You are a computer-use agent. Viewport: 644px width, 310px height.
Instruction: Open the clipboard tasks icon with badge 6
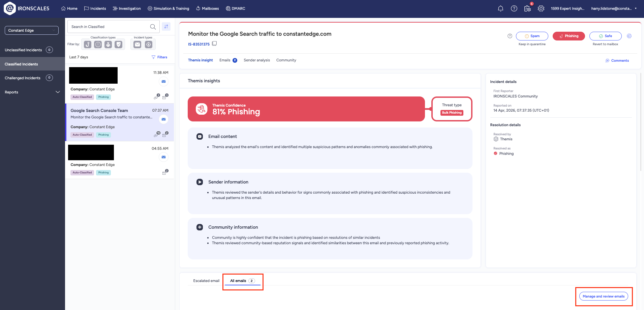pos(528,8)
